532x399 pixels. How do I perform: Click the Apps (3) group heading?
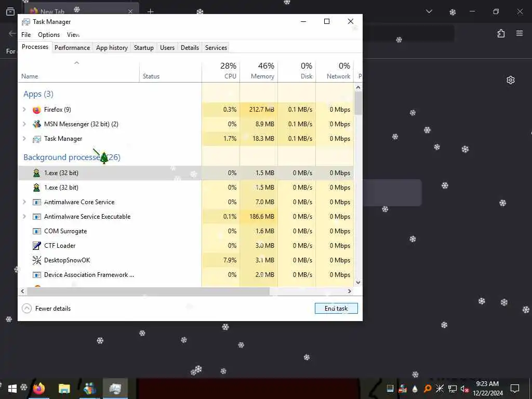(x=38, y=94)
